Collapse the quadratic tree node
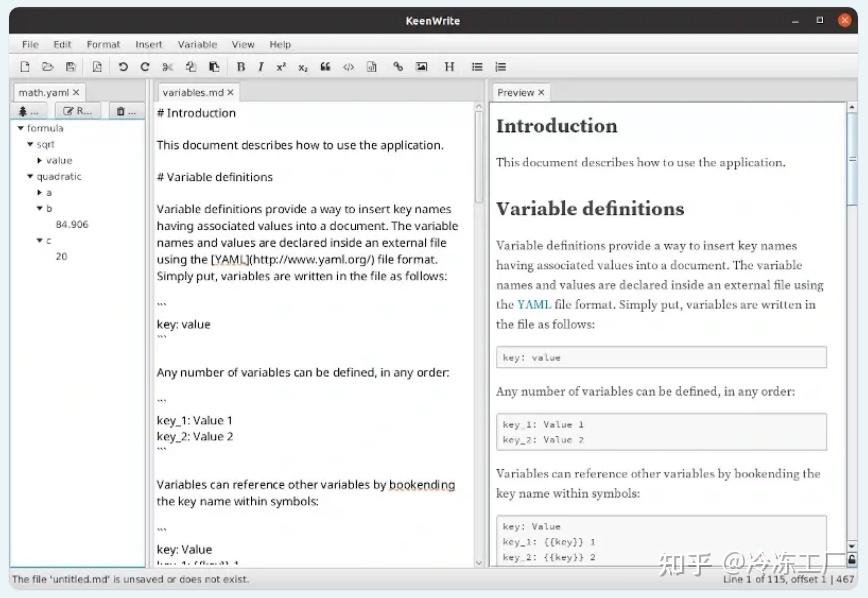The image size is (868, 598). coord(30,176)
